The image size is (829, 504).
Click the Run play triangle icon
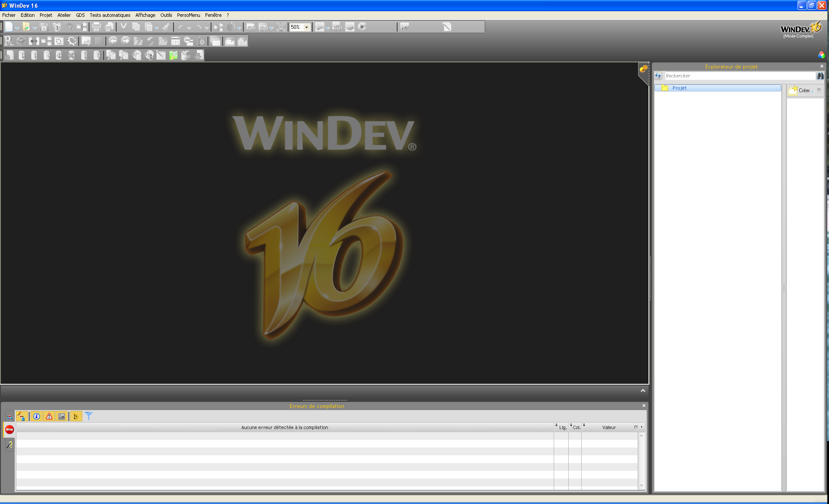(x=319, y=27)
